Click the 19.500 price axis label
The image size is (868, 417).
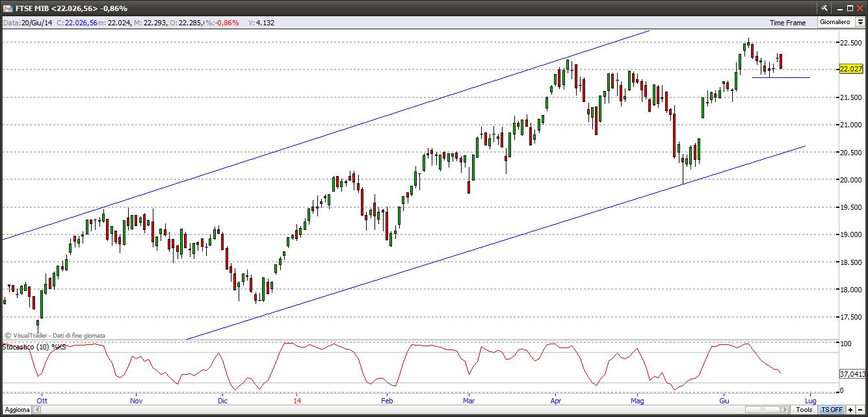pos(851,207)
